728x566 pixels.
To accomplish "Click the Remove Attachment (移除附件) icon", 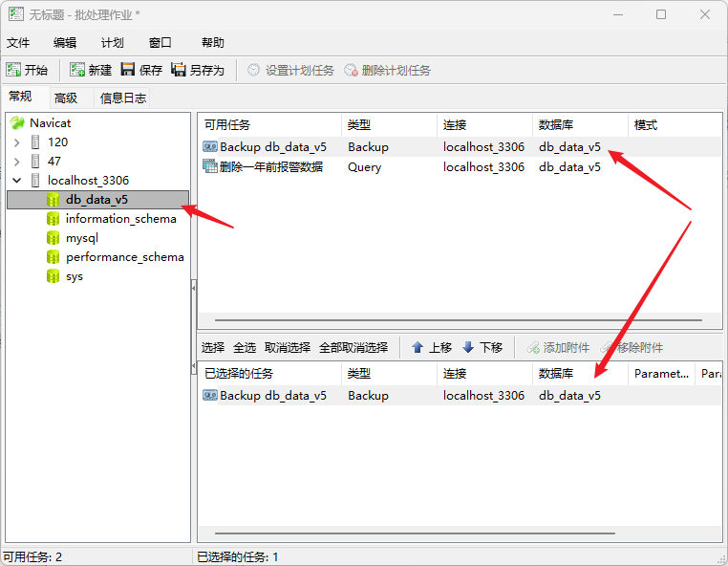I will 607,347.
